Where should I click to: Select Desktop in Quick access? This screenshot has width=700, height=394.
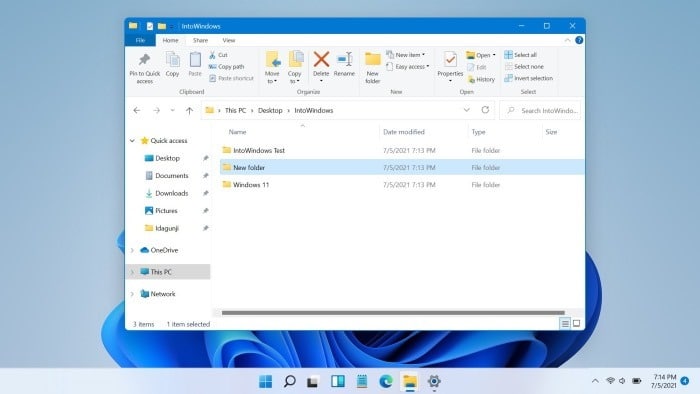(167, 158)
